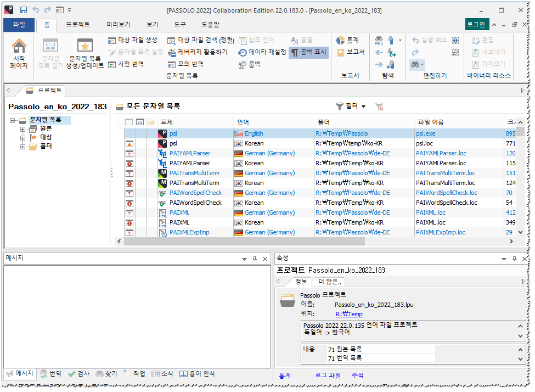This screenshot has width=535, height=392.
Task: Switch to the 보기 ribbon tab
Action: pos(153,25)
